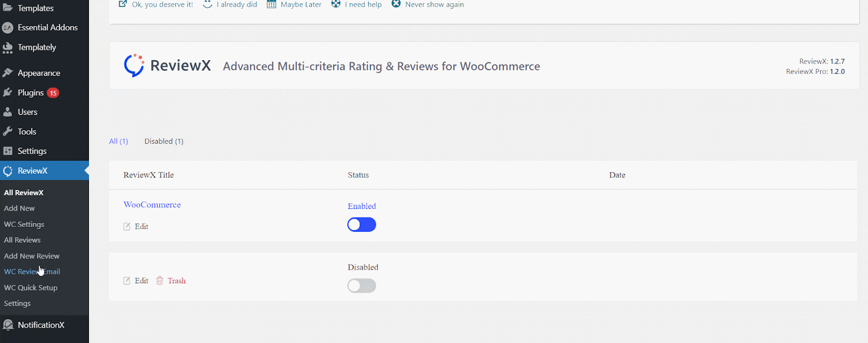The width and height of the screenshot is (868, 343).
Task: Click the Appearance paintbrush icon
Action: pos(8,73)
